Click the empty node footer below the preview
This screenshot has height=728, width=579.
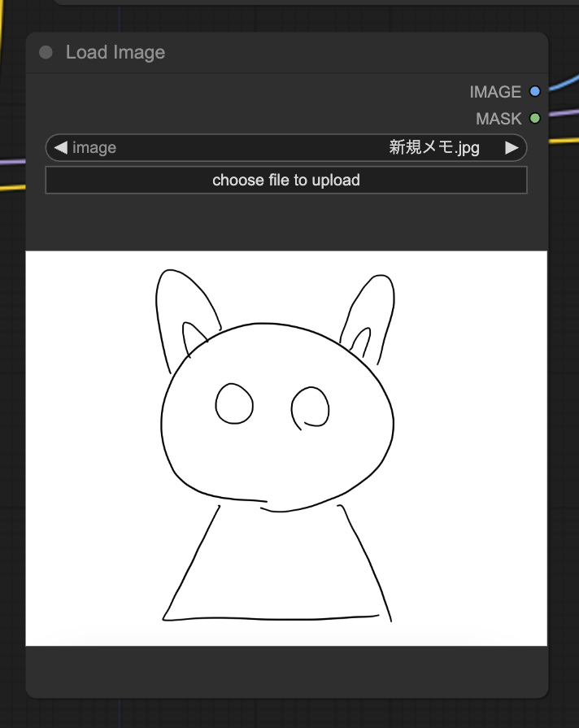286,671
